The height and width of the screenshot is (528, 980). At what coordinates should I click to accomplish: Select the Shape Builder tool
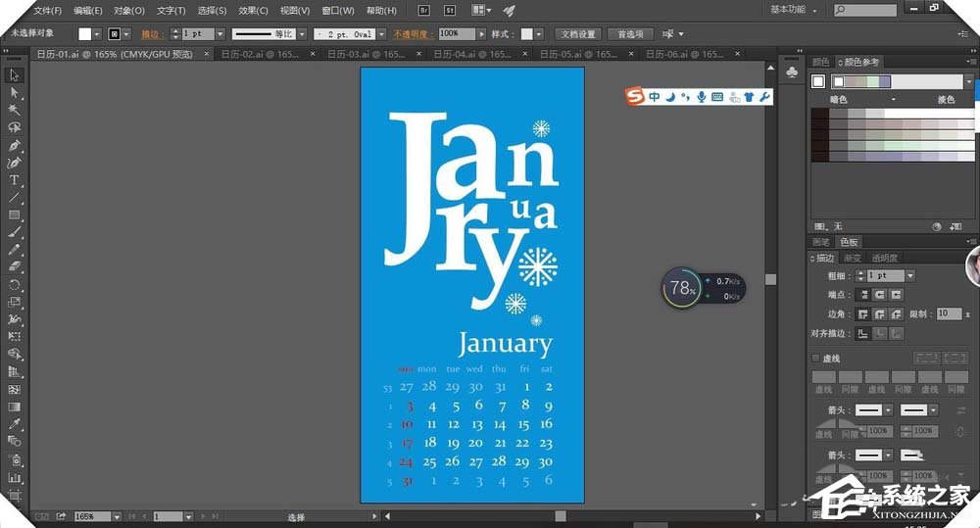pyautogui.click(x=14, y=355)
